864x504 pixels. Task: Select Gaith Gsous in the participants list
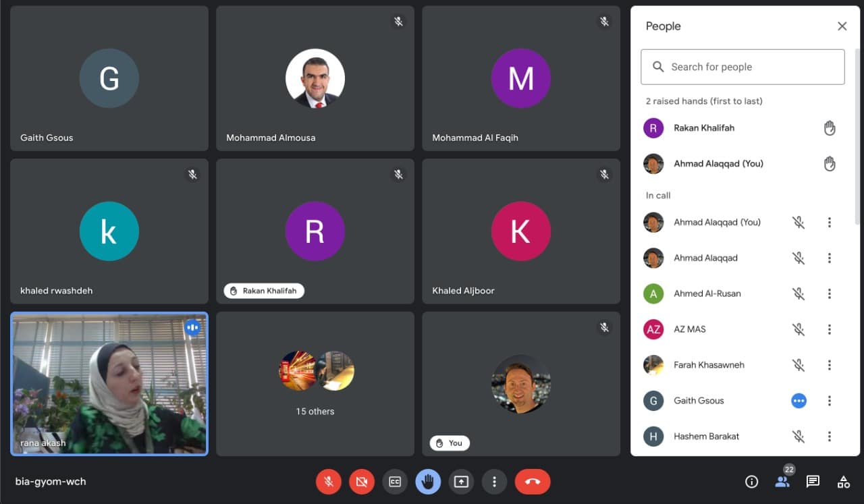click(x=699, y=401)
